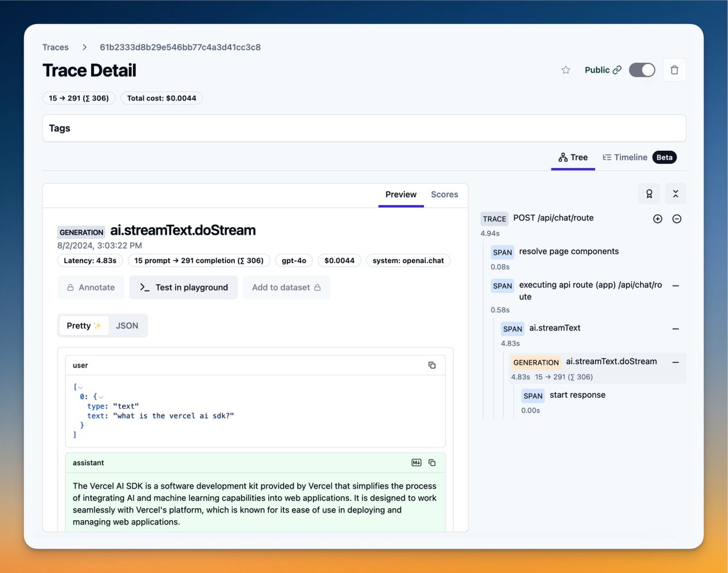This screenshot has width=728, height=573.
Task: Switch to the Tree view tab
Action: click(x=573, y=157)
